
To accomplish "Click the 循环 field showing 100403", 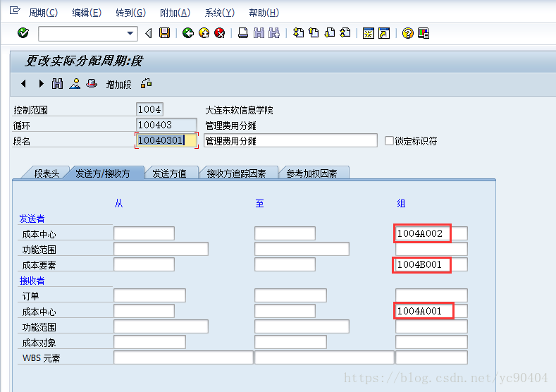I will [x=166, y=125].
